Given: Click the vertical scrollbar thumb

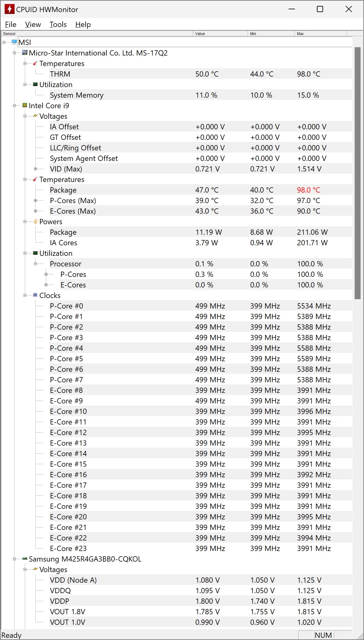Looking at the screenshot, I should point(357,173).
